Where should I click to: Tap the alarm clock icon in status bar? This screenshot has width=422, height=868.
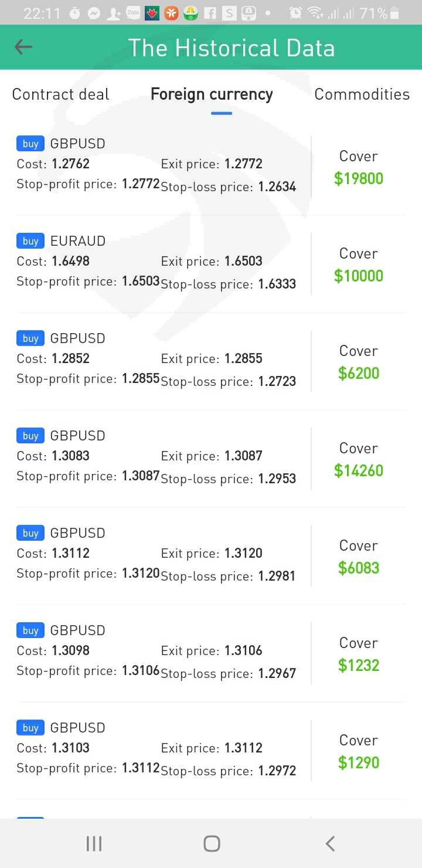(296, 13)
